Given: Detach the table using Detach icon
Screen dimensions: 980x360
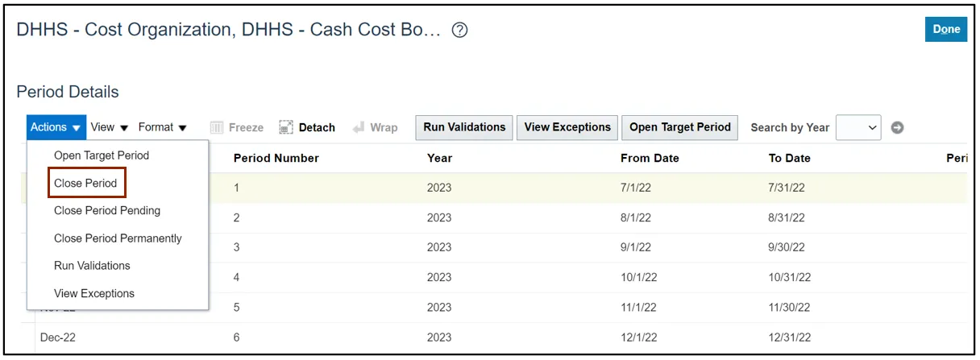Looking at the screenshot, I should [286, 127].
